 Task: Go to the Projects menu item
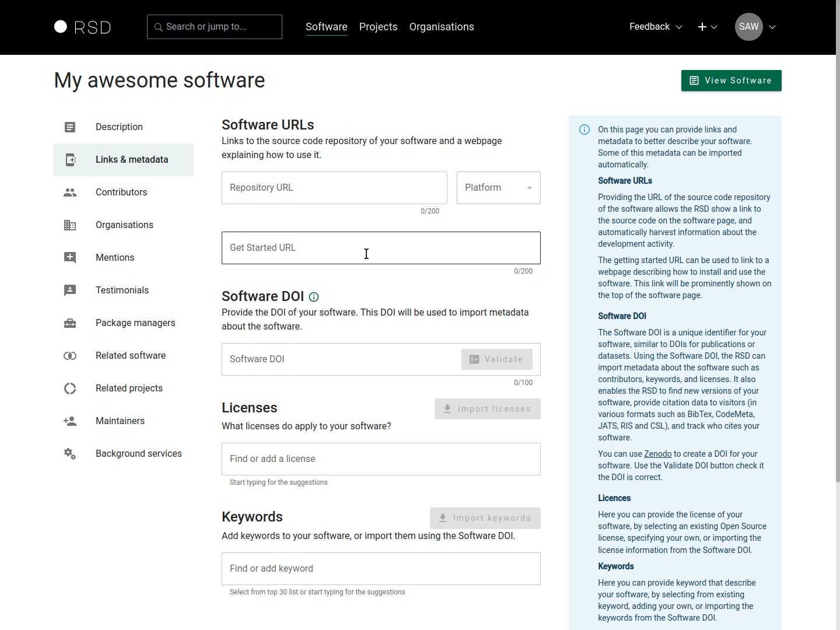click(x=378, y=27)
